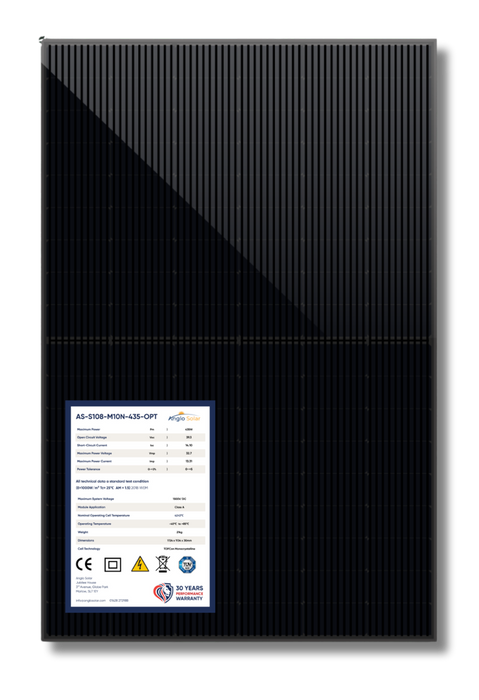Click the Cell Technology row label
Screen dimensions: 479x700
point(89,549)
